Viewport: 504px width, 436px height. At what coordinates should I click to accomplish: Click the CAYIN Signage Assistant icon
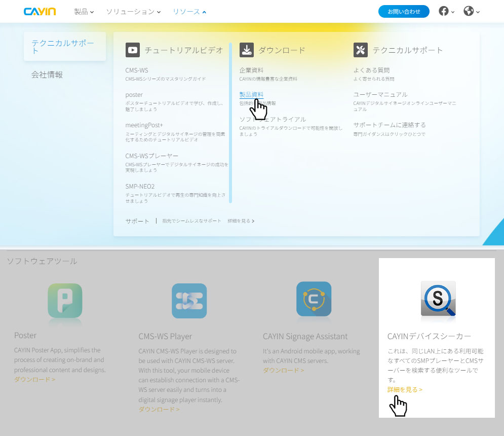click(x=314, y=299)
